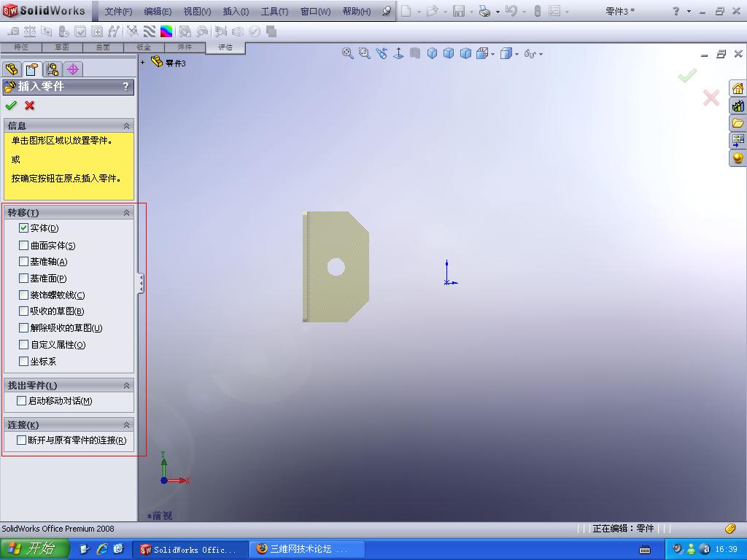Switch to the ConfigurationManager tab icon
The width and height of the screenshot is (747, 560).
point(52,69)
